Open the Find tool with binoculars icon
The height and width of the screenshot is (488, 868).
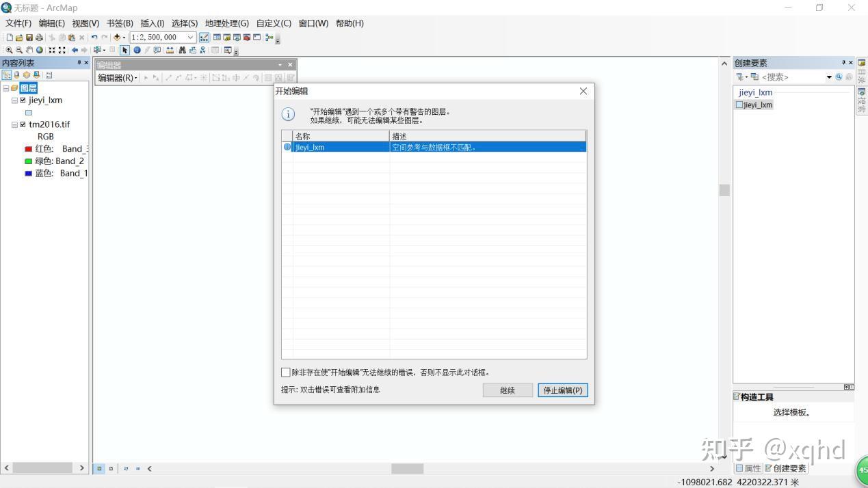[x=183, y=50]
